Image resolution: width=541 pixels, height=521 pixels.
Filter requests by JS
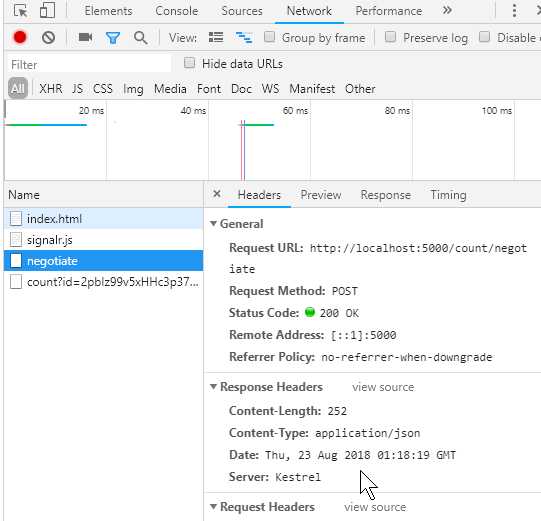[x=78, y=89]
